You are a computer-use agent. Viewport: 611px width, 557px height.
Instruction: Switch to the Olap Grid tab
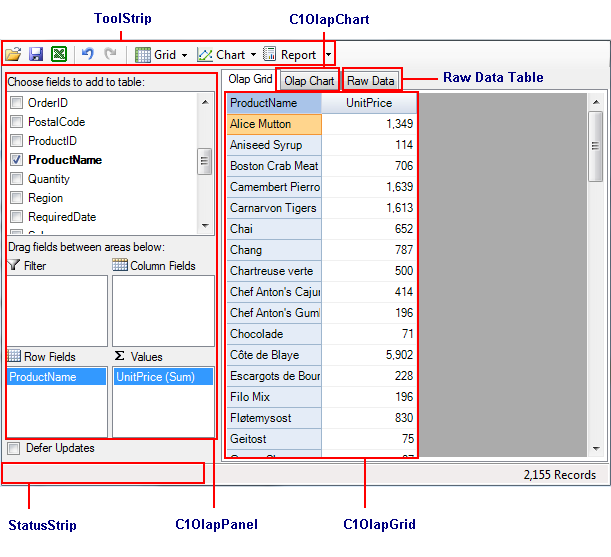250,79
